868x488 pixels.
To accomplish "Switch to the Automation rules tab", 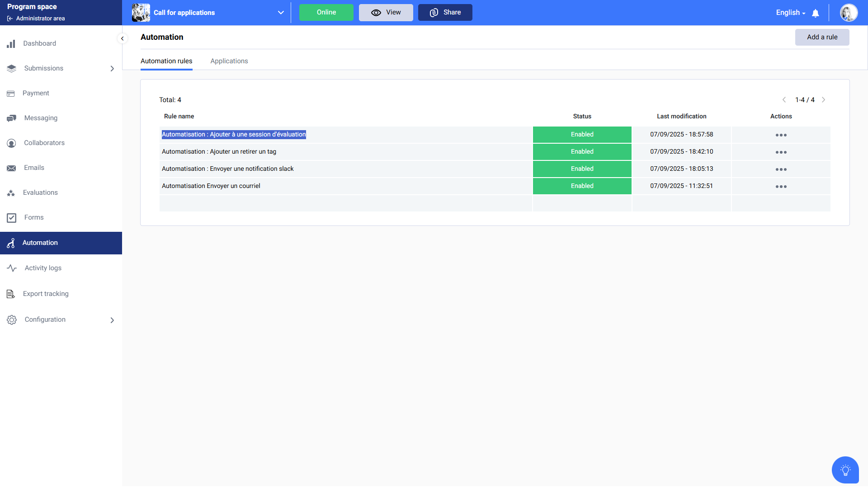I will click(x=166, y=61).
